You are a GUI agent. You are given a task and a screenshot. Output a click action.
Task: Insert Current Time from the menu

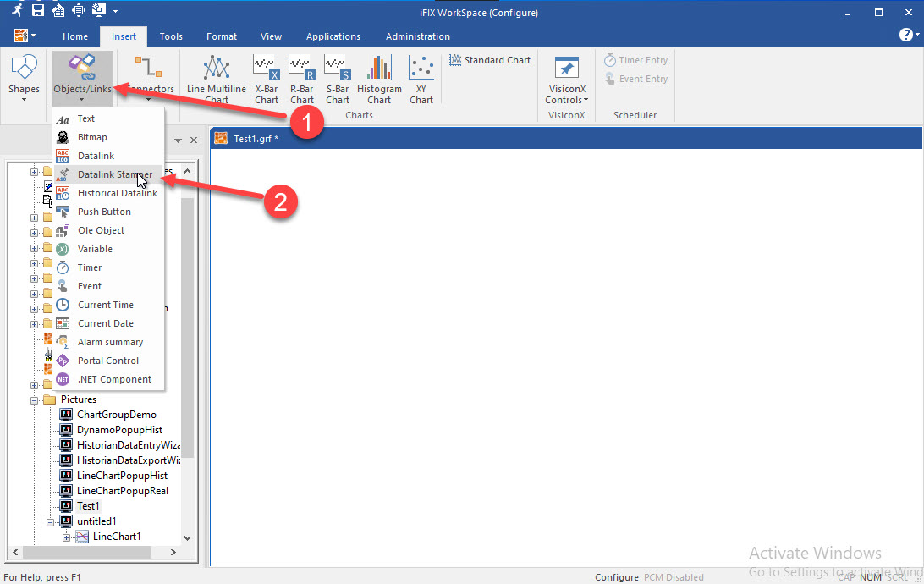tap(108, 305)
